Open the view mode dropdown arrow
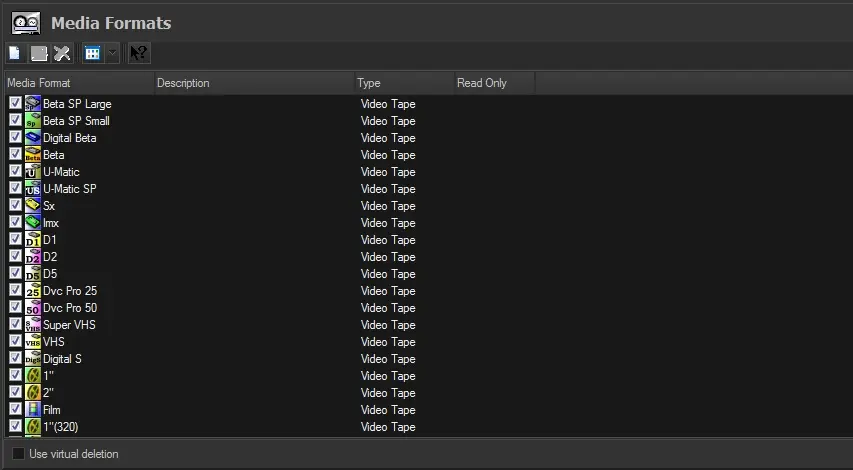The width and height of the screenshot is (853, 470). coord(112,53)
